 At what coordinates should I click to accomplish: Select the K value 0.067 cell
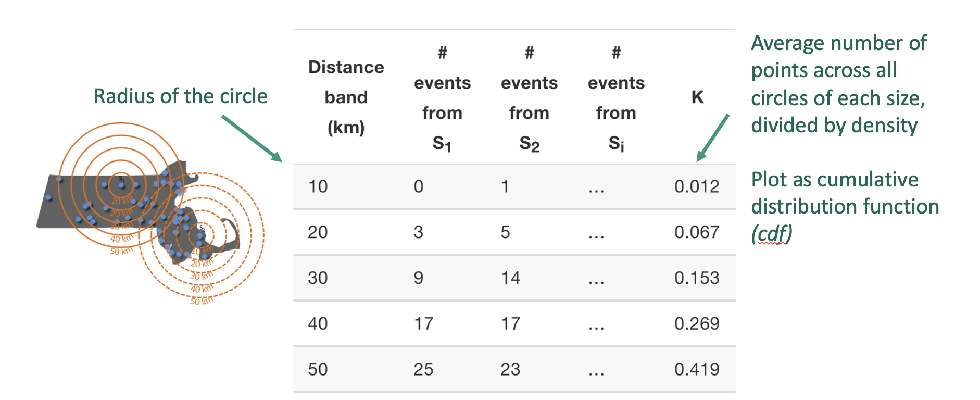[697, 232]
